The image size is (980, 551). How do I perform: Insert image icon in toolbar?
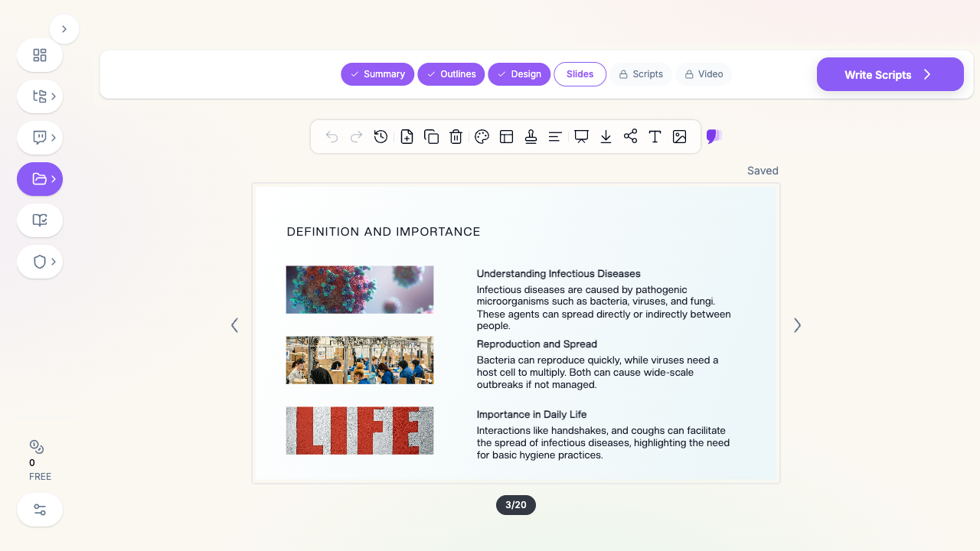pyautogui.click(x=679, y=137)
